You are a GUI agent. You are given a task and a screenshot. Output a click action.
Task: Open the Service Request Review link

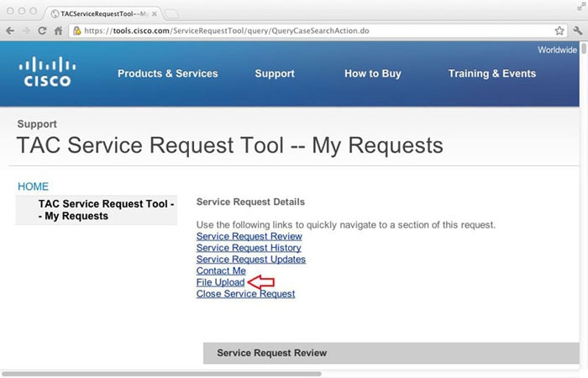(x=249, y=236)
